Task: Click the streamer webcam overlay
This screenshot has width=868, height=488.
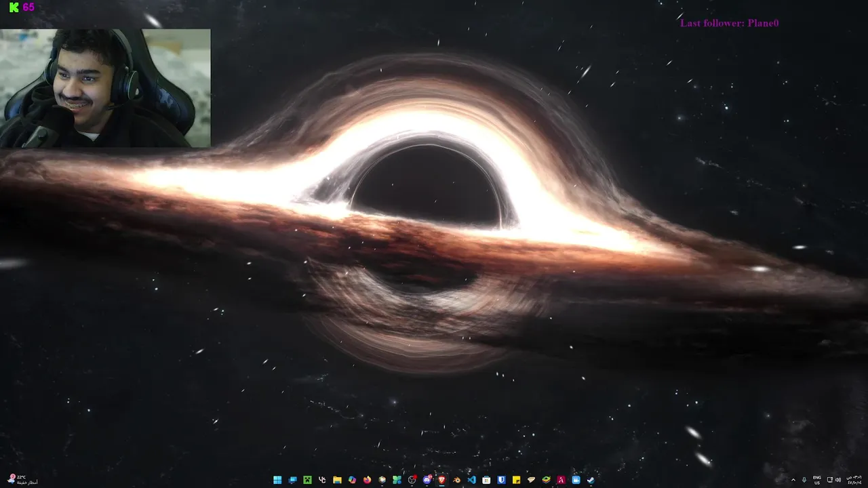Action: pyautogui.click(x=105, y=88)
